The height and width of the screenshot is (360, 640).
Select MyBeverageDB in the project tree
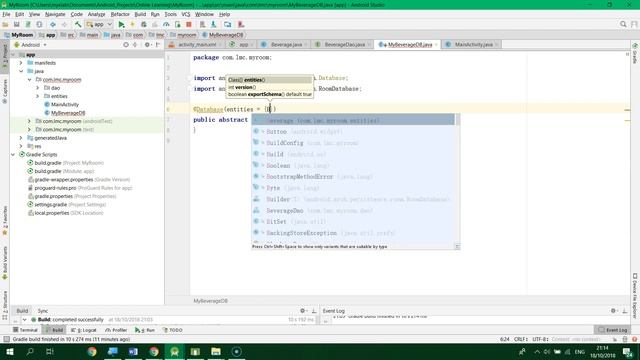coord(68,113)
